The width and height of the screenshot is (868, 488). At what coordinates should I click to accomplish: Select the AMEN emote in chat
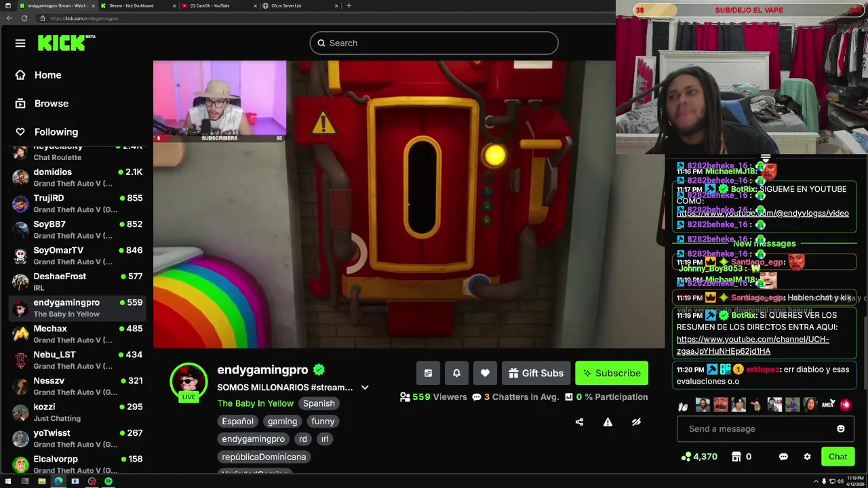click(x=828, y=405)
